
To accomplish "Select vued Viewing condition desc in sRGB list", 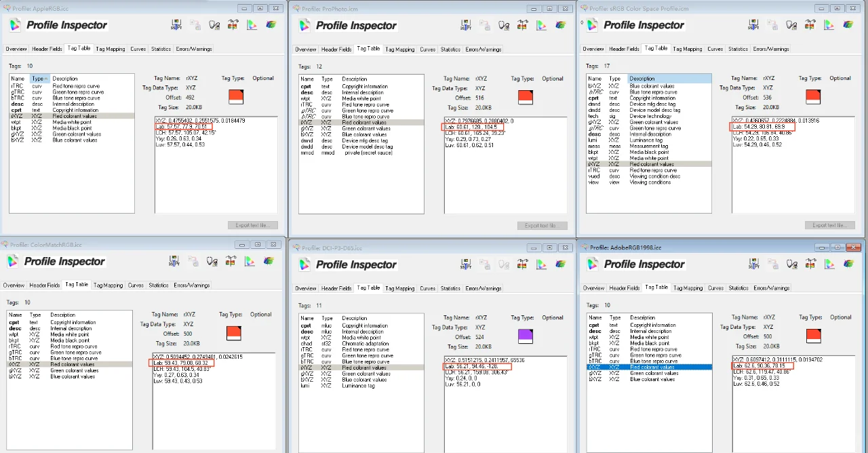I will point(649,176).
